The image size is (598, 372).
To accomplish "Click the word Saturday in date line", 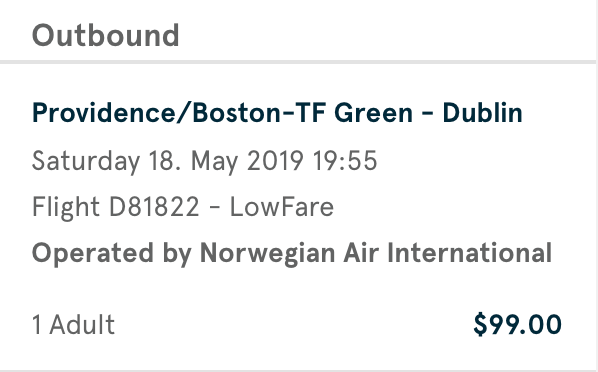I will (x=86, y=161).
